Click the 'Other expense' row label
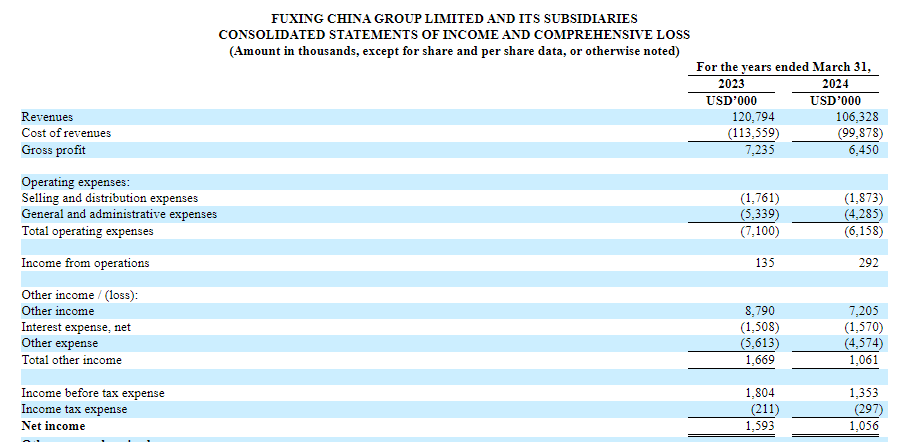This screenshot has width=911, height=442. tap(60, 343)
